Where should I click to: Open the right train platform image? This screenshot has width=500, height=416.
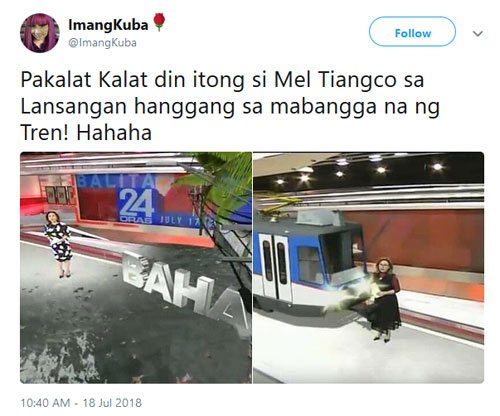pyautogui.click(x=368, y=268)
